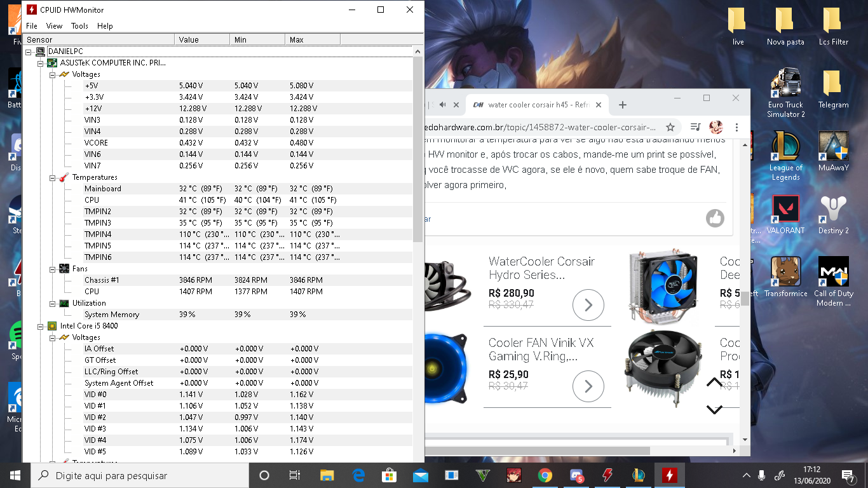
Task: Collapse the Fans group
Action: pyautogui.click(x=52, y=269)
